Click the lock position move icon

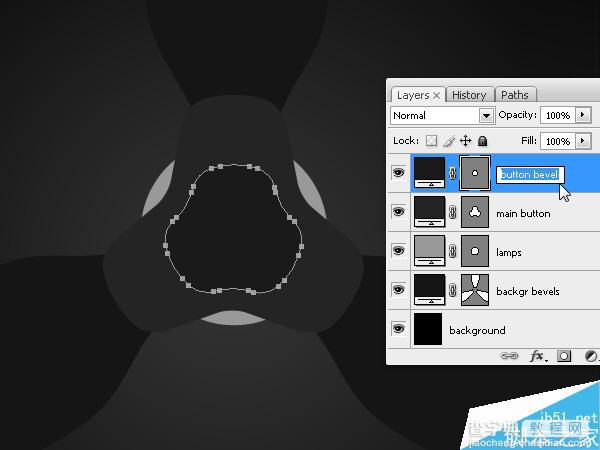click(465, 141)
